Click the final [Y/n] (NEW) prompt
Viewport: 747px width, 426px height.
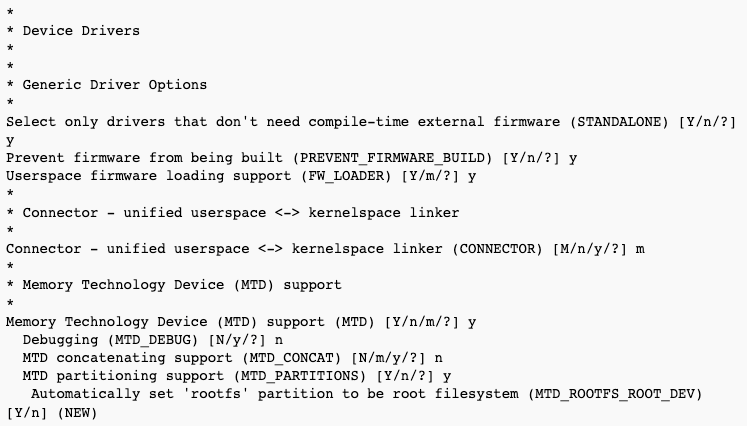click(x=51, y=413)
